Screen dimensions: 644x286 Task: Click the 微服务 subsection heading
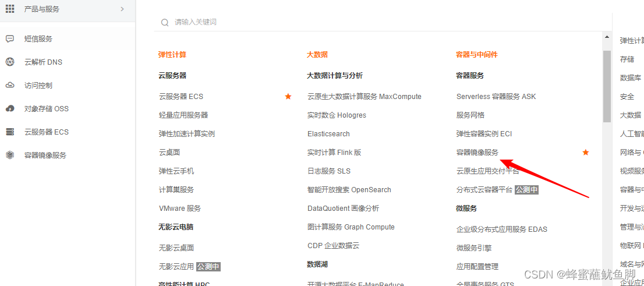point(466,209)
